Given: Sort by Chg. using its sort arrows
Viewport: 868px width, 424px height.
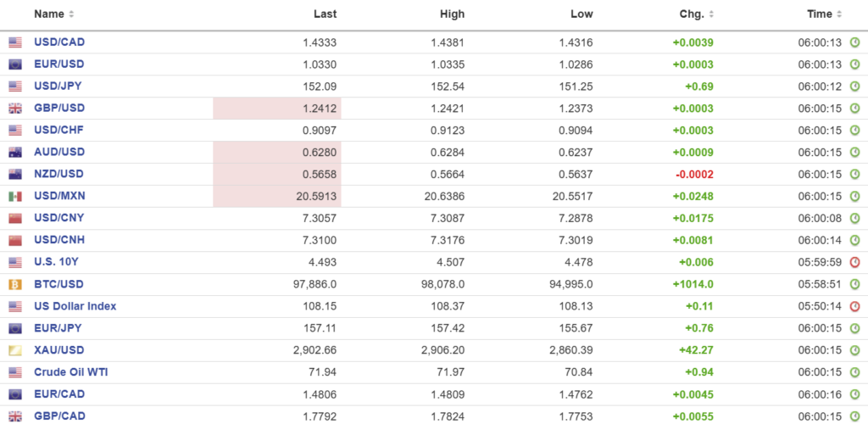Looking at the screenshot, I should 710,14.
